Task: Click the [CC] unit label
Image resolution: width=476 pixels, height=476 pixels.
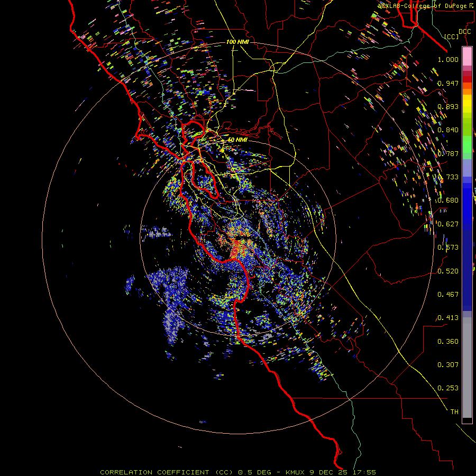Action: [x=452, y=36]
